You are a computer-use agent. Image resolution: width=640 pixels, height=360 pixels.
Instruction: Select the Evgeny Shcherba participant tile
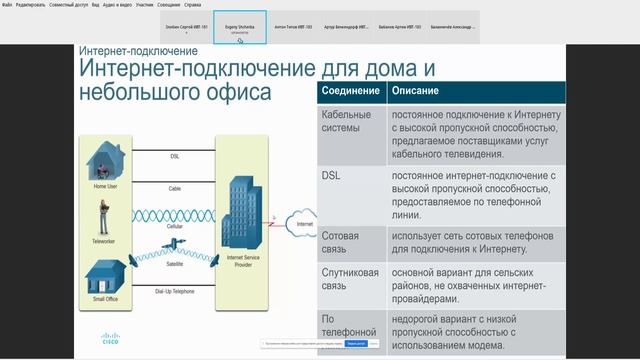pos(240,27)
